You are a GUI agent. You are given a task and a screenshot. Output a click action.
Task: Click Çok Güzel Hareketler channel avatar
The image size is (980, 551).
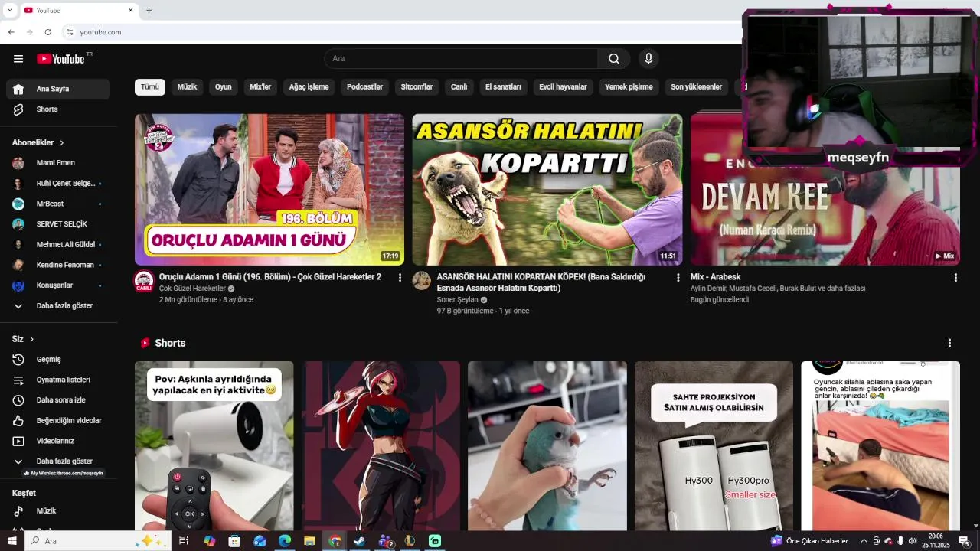click(x=144, y=281)
